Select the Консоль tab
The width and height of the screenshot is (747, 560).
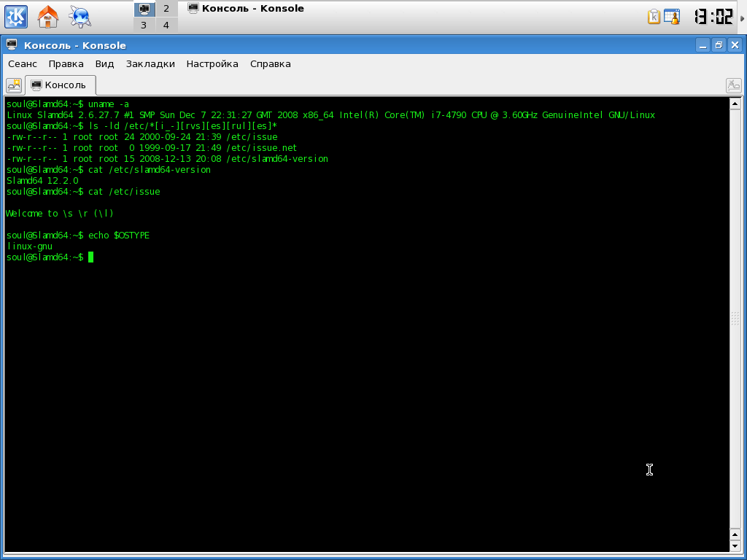pos(61,85)
